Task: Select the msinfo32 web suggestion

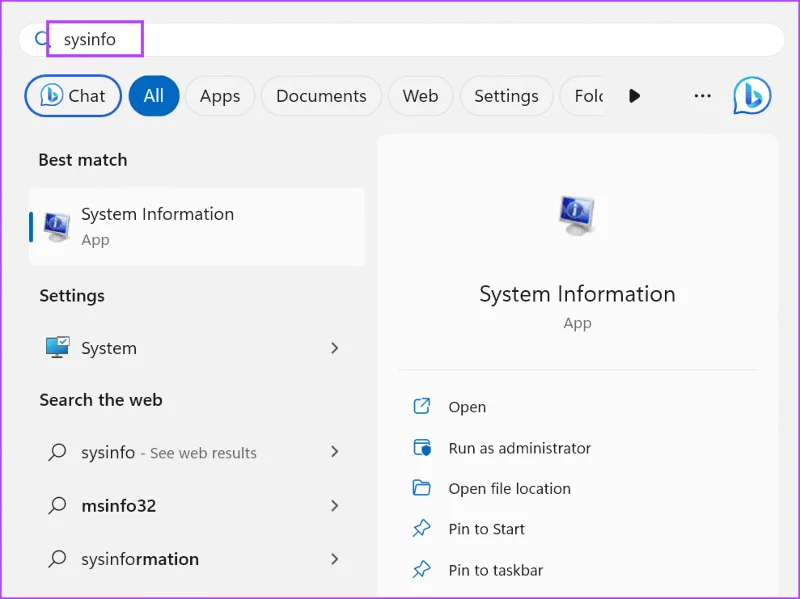Action: (197, 506)
